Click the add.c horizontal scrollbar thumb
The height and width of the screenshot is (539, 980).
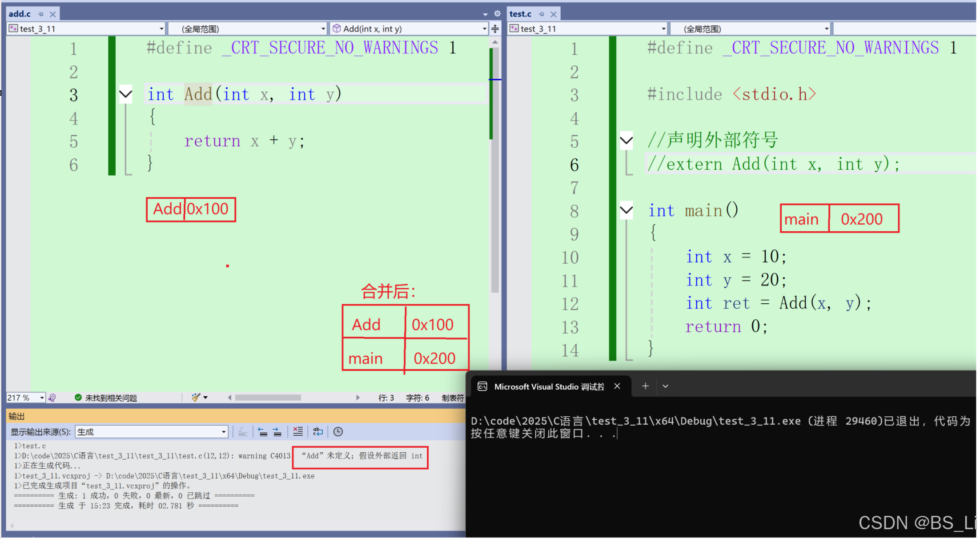[268, 398]
